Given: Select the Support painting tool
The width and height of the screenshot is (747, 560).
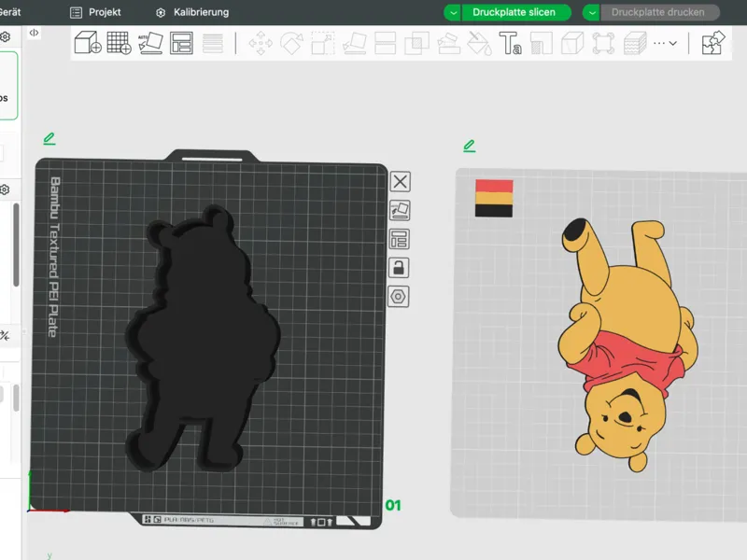Looking at the screenshot, I should pos(448,43).
